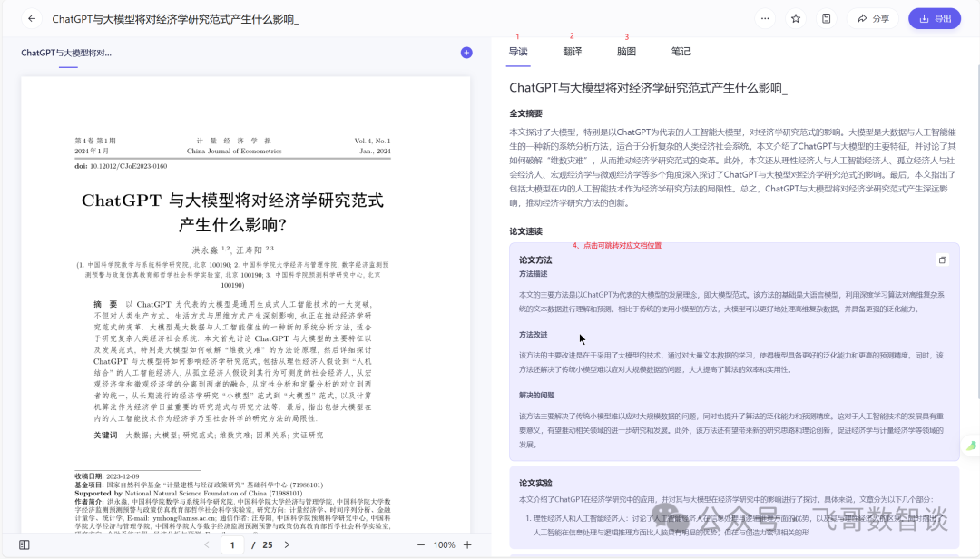
Task: Click the 100% zoom level value
Action: pyautogui.click(x=444, y=545)
